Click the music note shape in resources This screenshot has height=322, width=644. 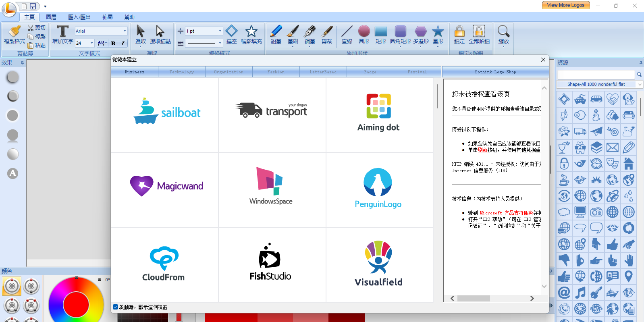click(580, 293)
